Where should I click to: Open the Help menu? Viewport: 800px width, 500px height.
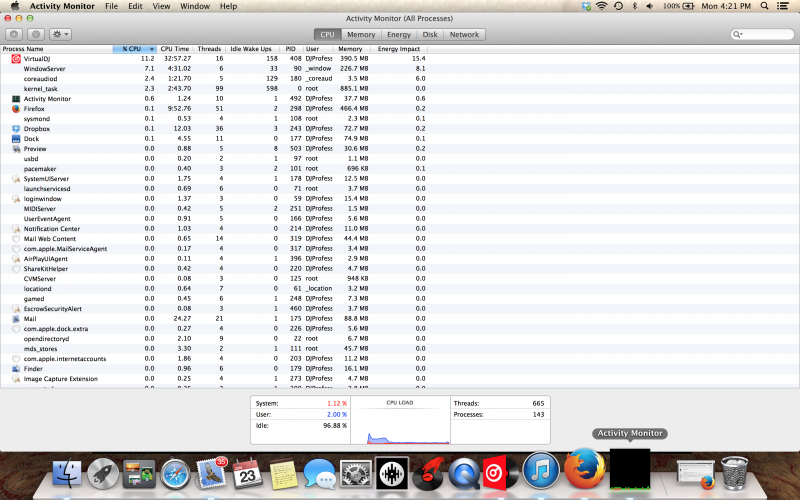tap(228, 6)
